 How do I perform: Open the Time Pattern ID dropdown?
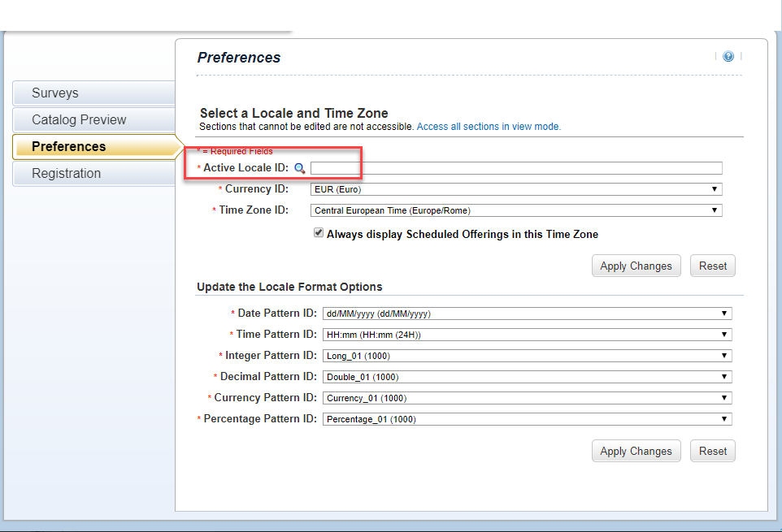tap(527, 335)
